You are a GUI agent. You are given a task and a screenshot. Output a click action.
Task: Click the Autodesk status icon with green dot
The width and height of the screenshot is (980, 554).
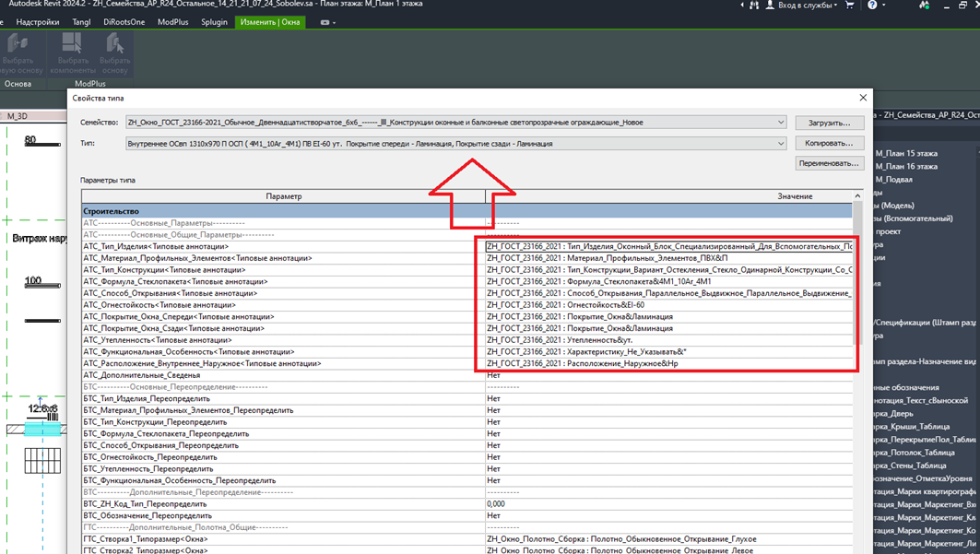[x=925, y=5]
